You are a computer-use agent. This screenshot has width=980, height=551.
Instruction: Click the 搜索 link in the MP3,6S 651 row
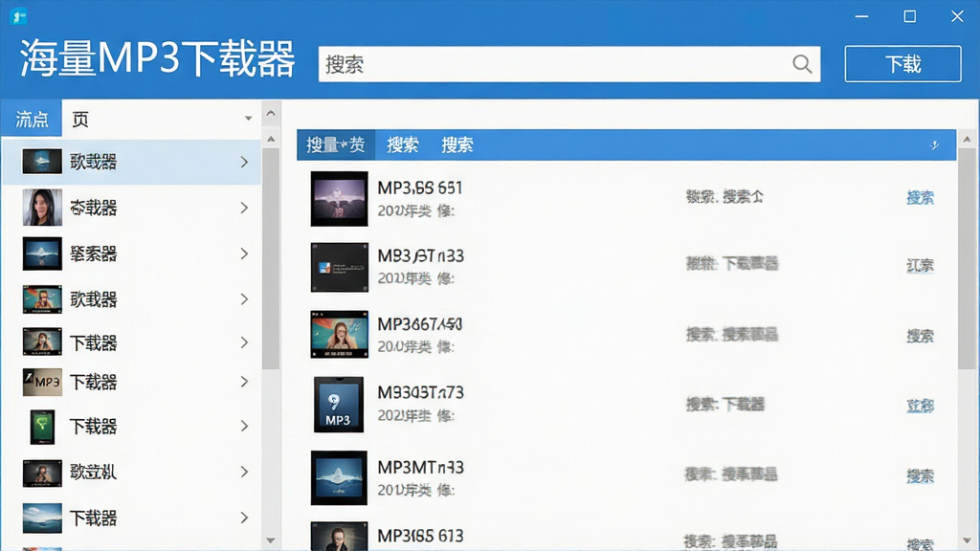920,198
